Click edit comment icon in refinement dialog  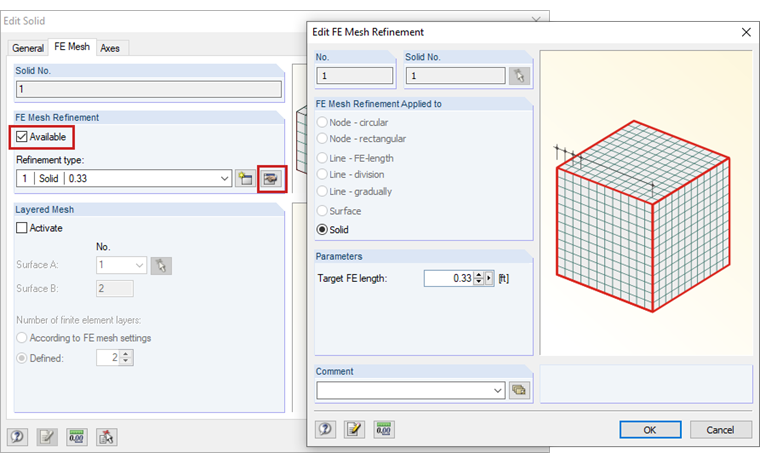coord(354,429)
